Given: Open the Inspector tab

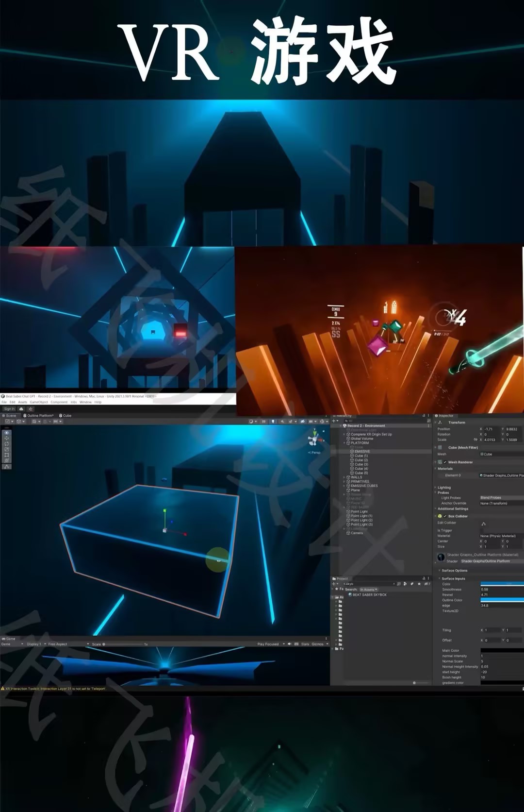Looking at the screenshot, I should click(x=444, y=416).
